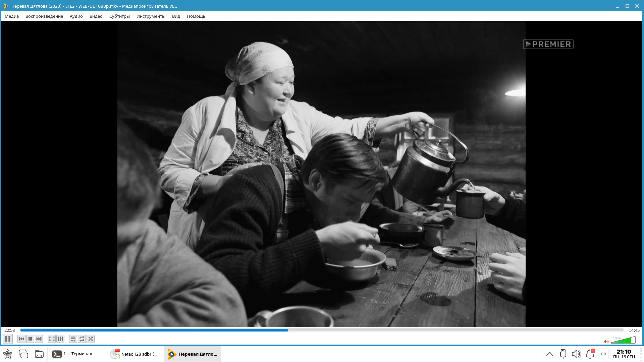
Task: Switch to fullscreen video mode
Action: click(51, 339)
